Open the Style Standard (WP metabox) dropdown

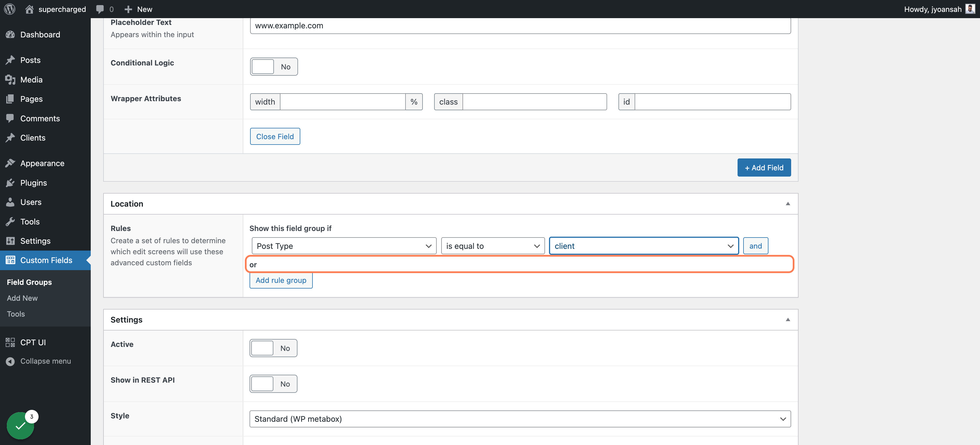point(520,419)
